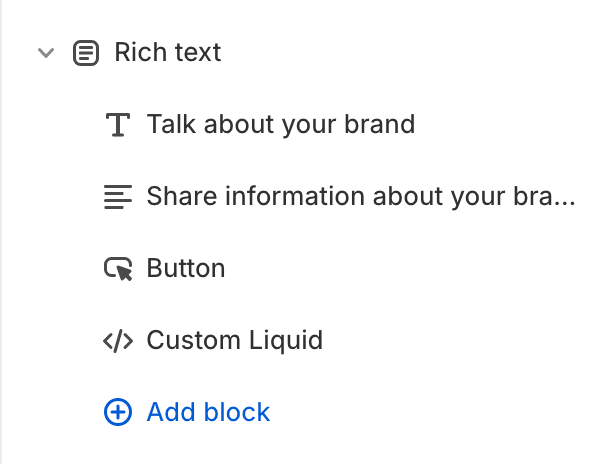Viewport: 602px width, 464px height.
Task: Click the heading T icon
Action: pyautogui.click(x=118, y=125)
